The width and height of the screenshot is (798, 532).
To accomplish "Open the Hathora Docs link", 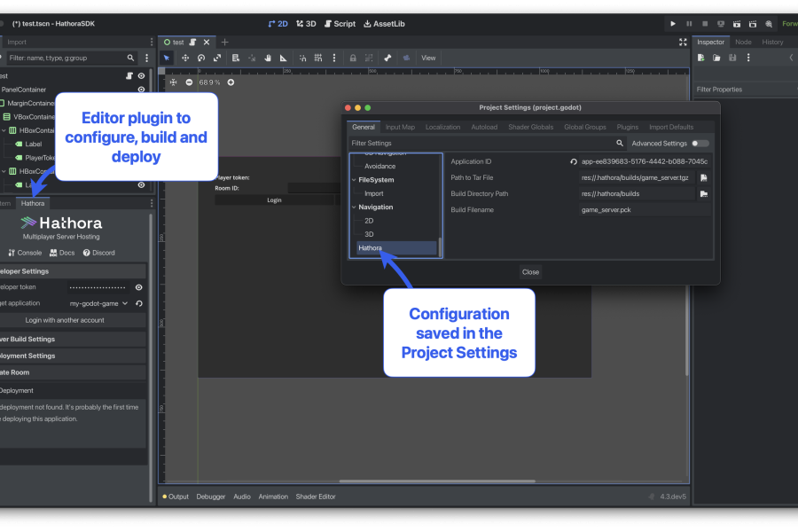I will click(x=62, y=253).
